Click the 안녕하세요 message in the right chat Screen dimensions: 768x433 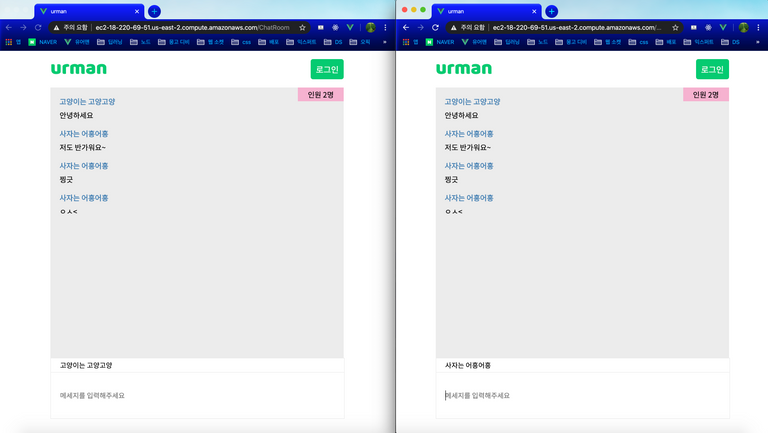coord(461,115)
